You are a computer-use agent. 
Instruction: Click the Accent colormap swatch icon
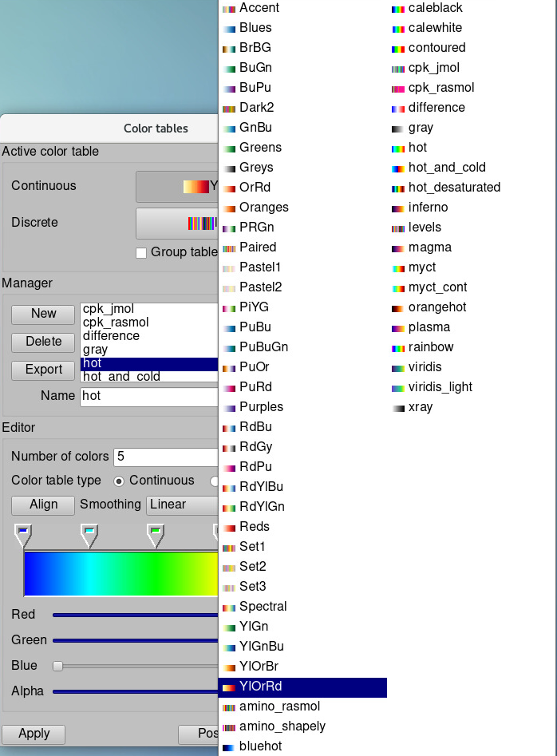click(229, 8)
